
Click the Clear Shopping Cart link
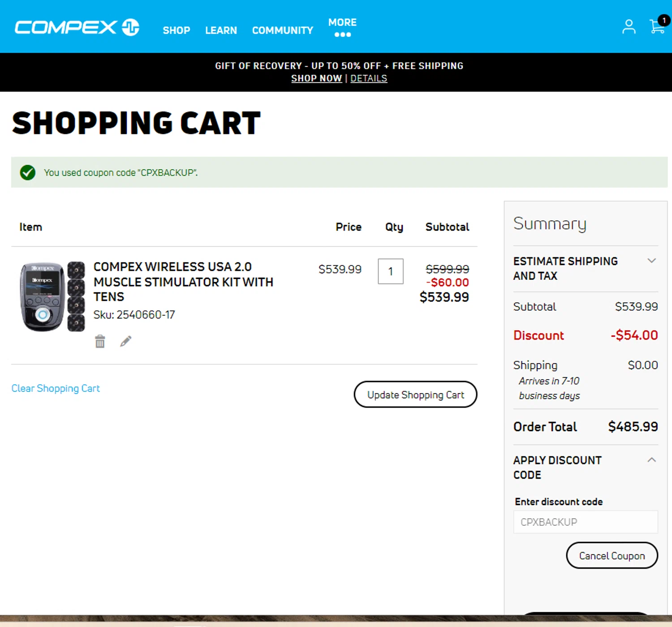(x=56, y=388)
